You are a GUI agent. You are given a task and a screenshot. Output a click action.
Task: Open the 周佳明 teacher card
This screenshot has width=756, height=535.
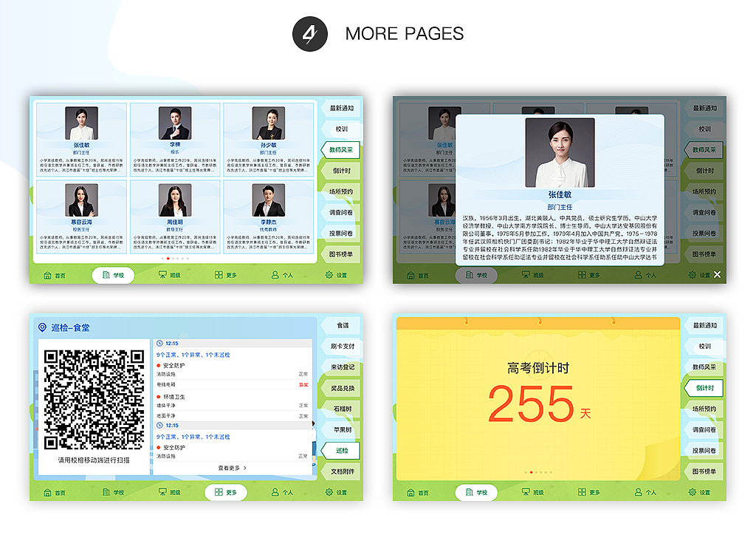(x=175, y=217)
